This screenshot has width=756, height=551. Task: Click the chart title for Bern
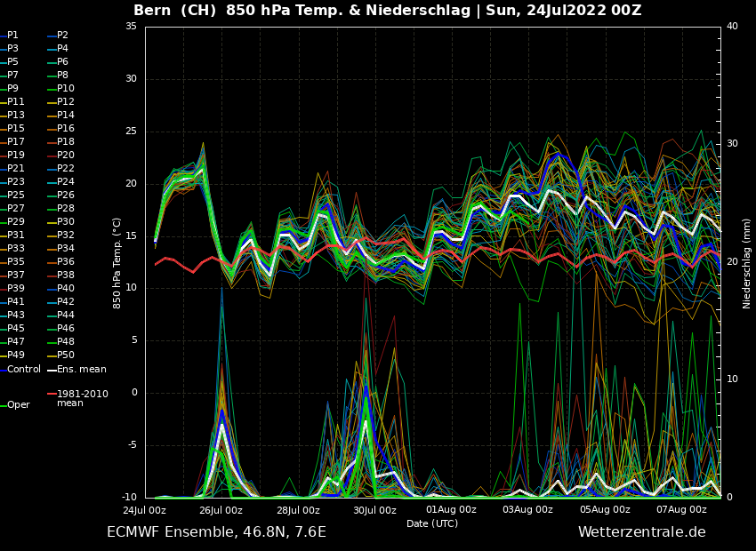pos(387,11)
